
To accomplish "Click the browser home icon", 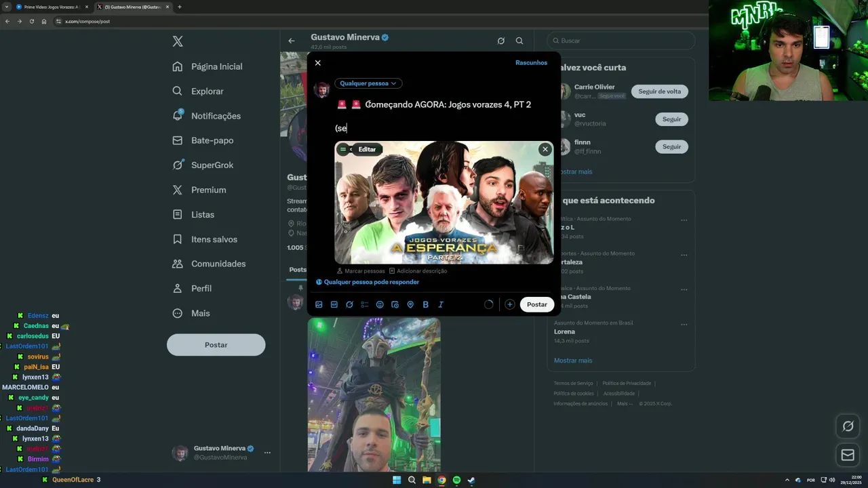I will coord(43,21).
